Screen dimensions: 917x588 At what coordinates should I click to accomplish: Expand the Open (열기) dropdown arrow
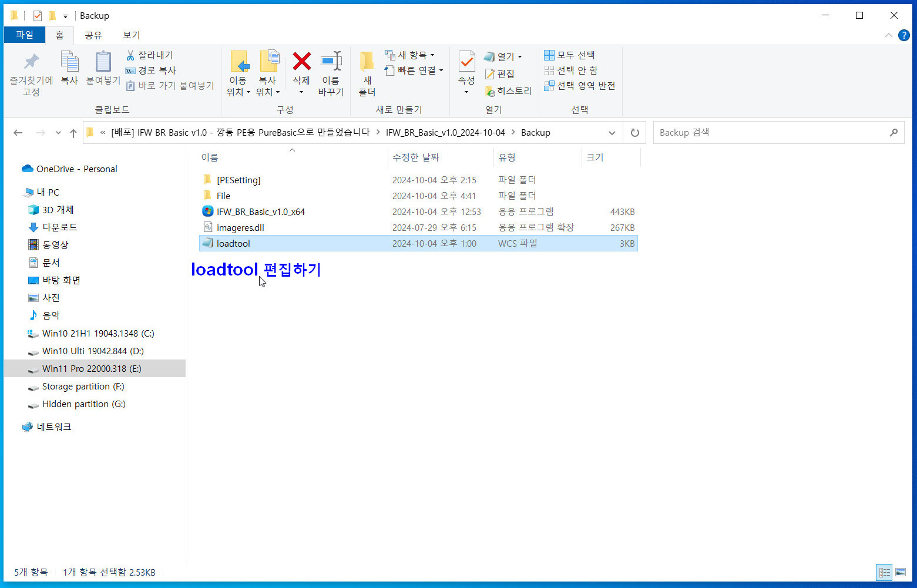tap(520, 57)
